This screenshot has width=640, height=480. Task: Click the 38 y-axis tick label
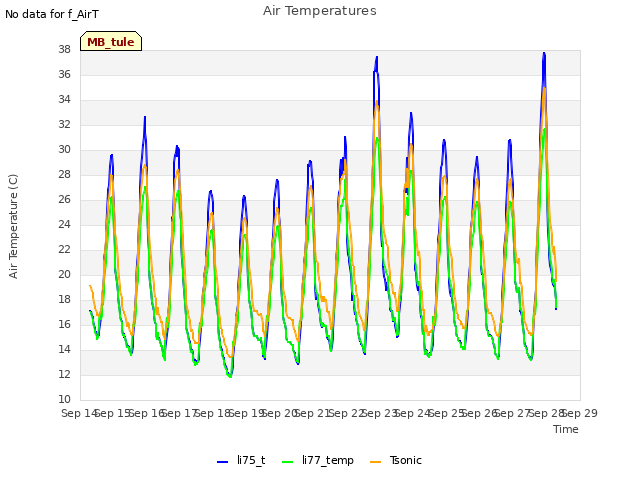pos(64,49)
